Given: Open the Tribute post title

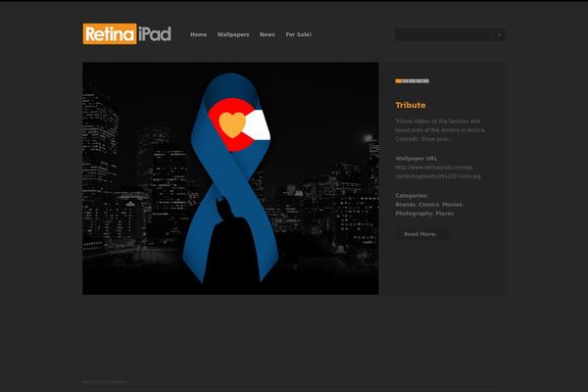Looking at the screenshot, I should [411, 105].
